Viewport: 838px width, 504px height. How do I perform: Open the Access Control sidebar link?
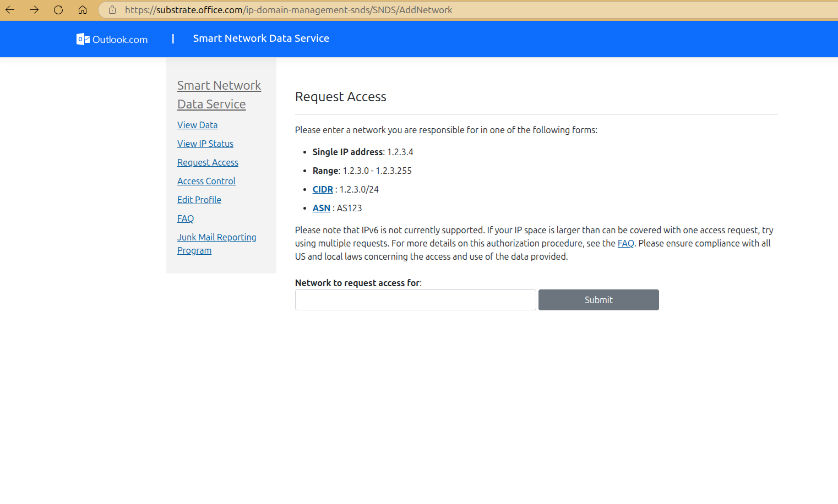pyautogui.click(x=206, y=181)
